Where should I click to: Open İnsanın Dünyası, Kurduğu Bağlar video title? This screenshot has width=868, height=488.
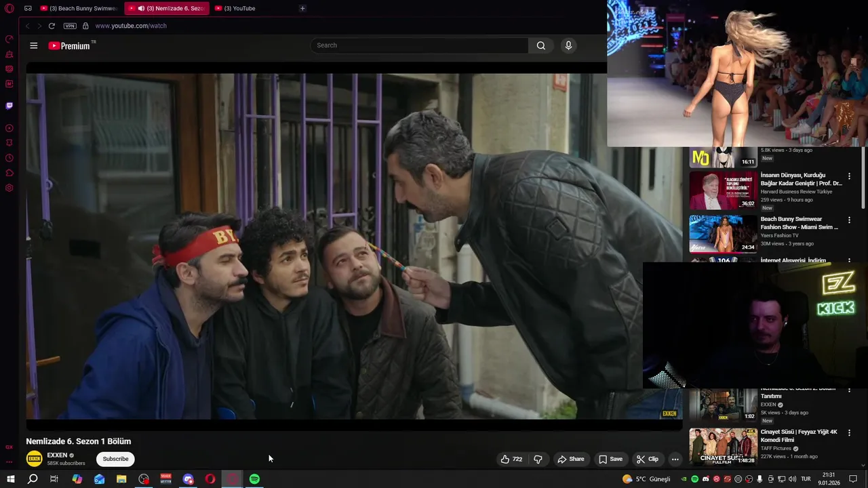801,179
